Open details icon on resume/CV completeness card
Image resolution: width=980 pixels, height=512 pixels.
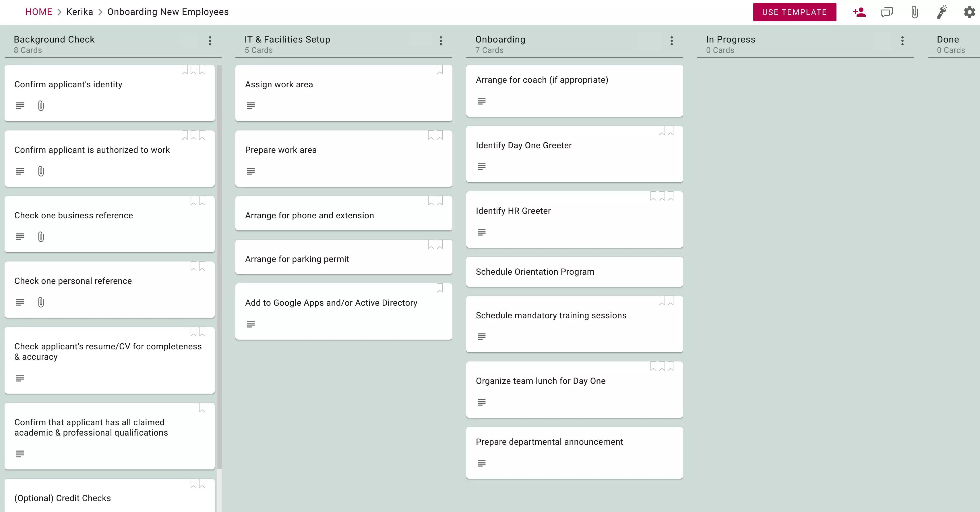pyautogui.click(x=20, y=378)
